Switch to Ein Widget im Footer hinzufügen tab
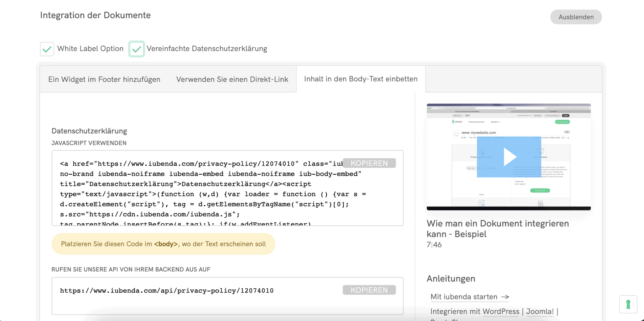The width and height of the screenshot is (644, 321). click(x=104, y=79)
